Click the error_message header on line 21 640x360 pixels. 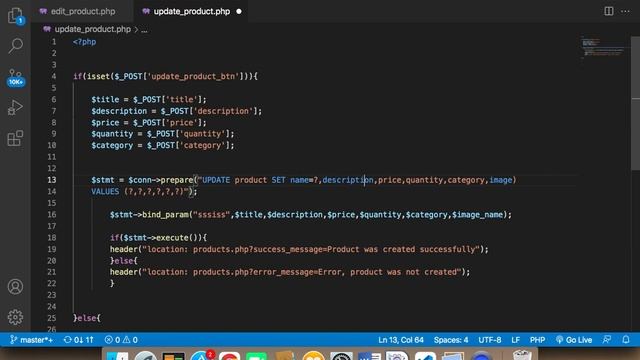point(290,272)
